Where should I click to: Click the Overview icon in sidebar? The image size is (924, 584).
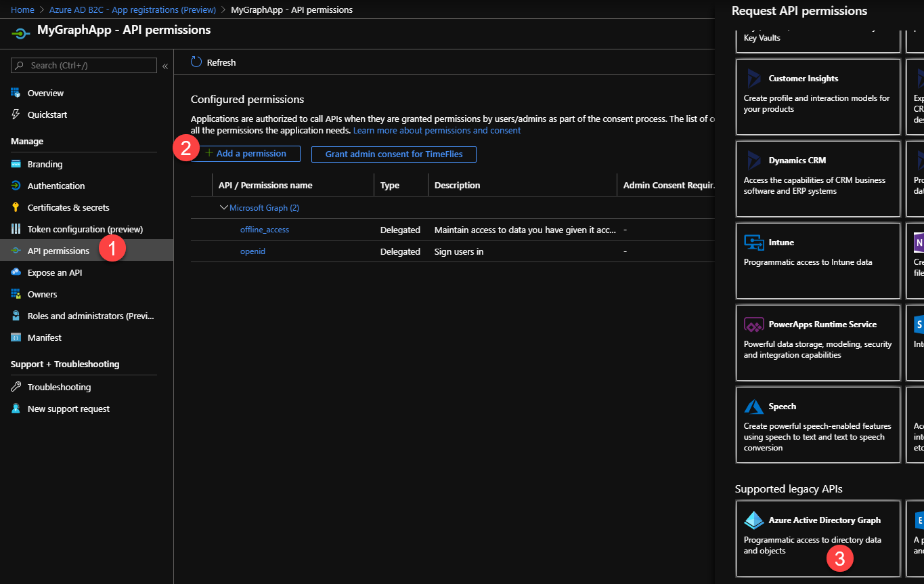click(16, 93)
